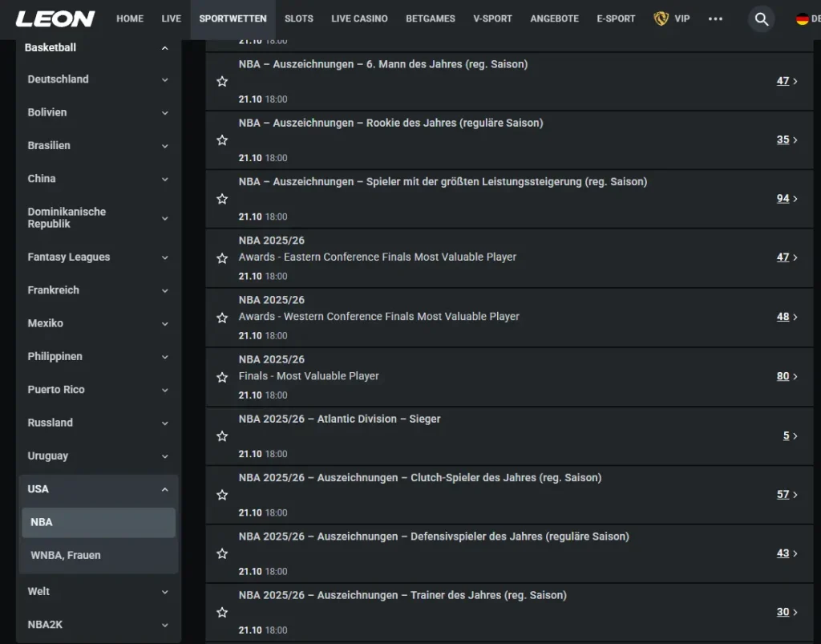This screenshot has height=644, width=821.
Task: Open the search magnifier icon
Action: (x=762, y=19)
